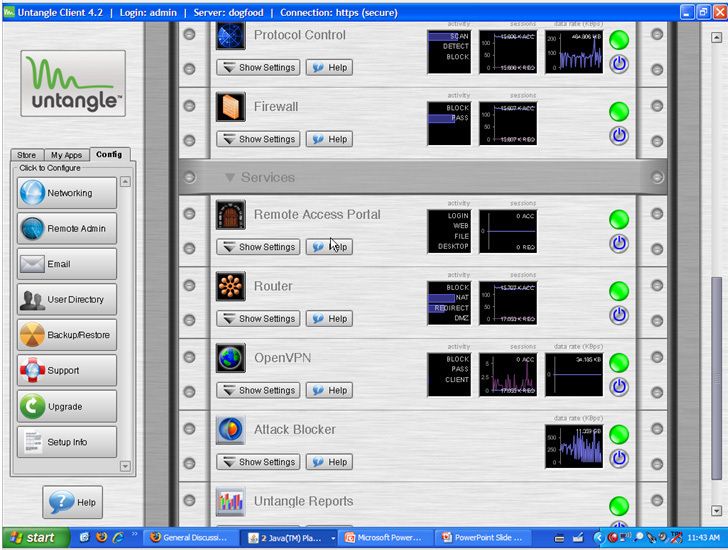Select the Config tab
The height and width of the screenshot is (550, 728).
(x=110, y=154)
